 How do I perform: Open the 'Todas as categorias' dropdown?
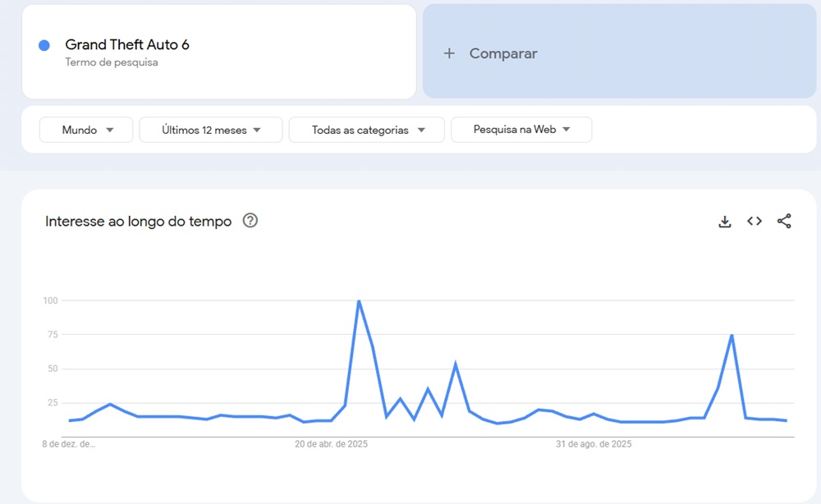click(366, 130)
